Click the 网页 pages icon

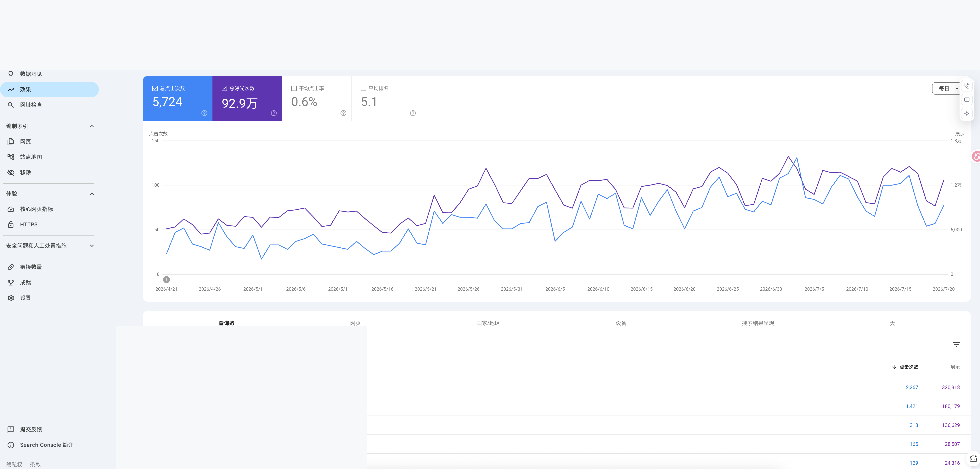[x=11, y=141]
